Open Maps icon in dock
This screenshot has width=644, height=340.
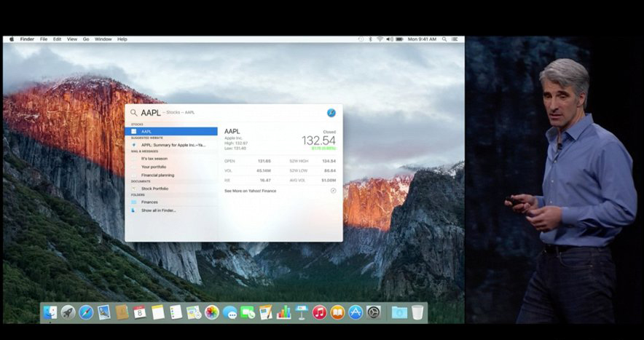[194, 312]
